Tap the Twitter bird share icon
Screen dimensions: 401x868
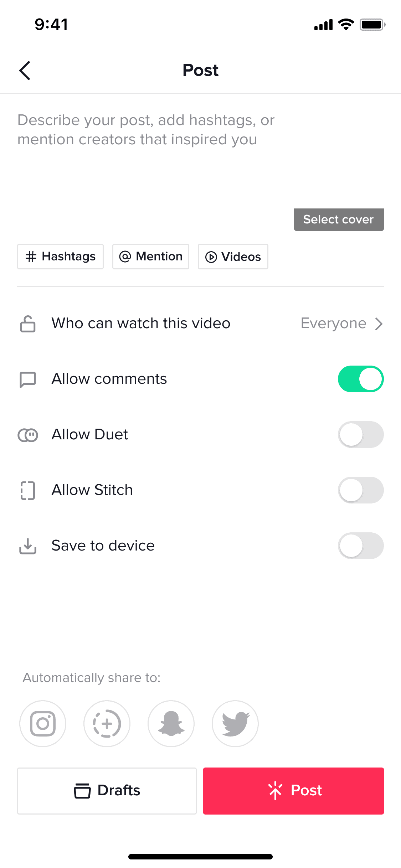point(235,724)
